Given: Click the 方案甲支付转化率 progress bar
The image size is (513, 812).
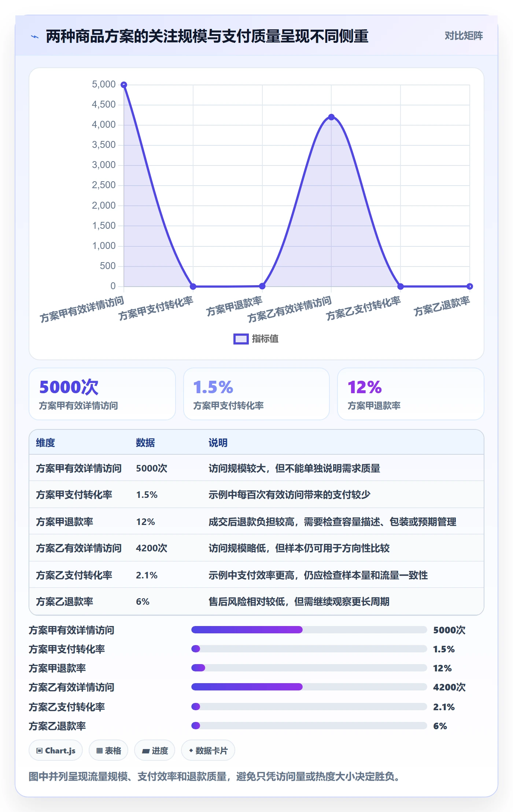Looking at the screenshot, I should [x=309, y=649].
